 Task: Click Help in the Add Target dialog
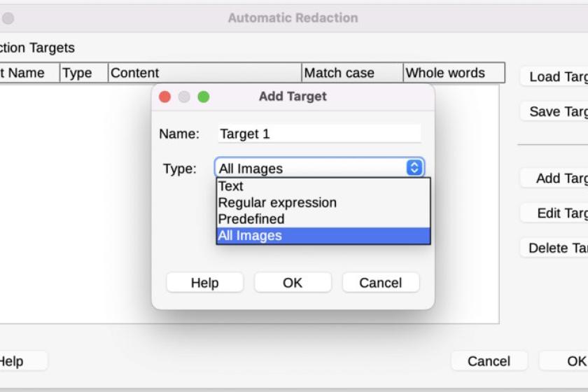(x=204, y=283)
